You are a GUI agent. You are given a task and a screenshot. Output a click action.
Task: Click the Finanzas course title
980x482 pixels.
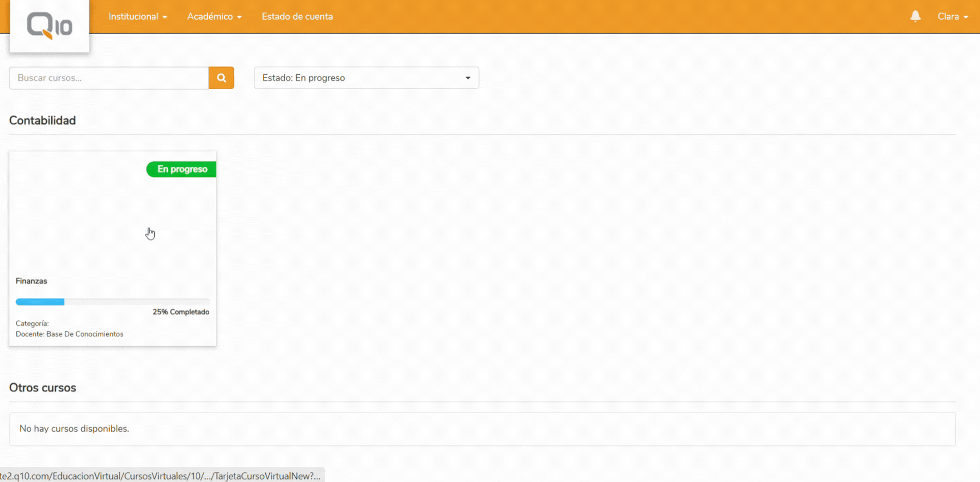point(31,281)
